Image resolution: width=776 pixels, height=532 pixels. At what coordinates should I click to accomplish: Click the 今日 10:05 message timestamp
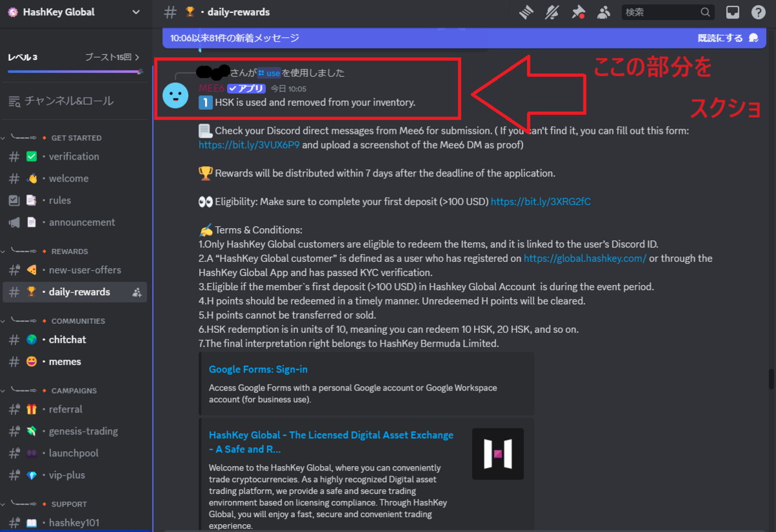288,89
